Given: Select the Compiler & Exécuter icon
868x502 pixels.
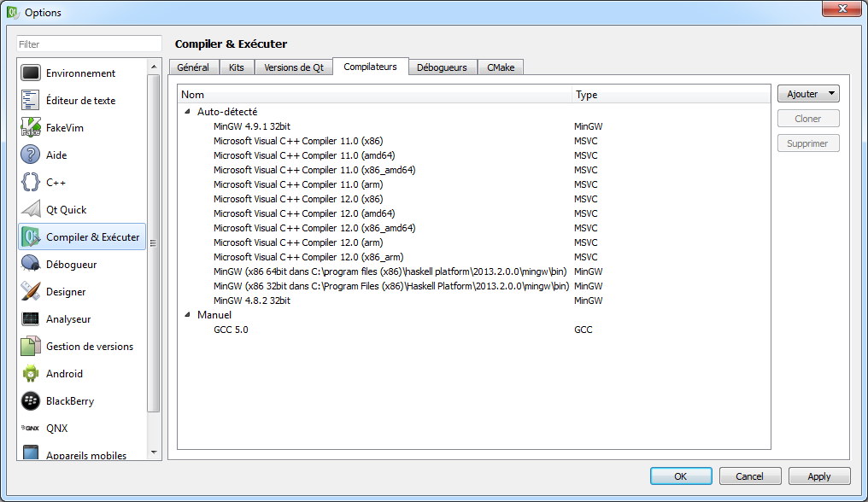Looking at the screenshot, I should click(31, 236).
